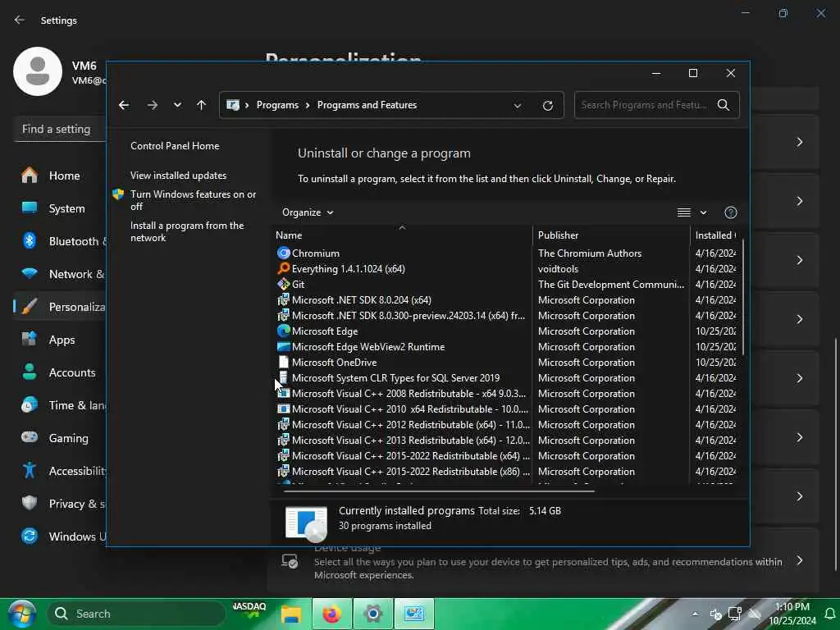
Task: Open the Organize dropdown menu
Action: click(308, 212)
